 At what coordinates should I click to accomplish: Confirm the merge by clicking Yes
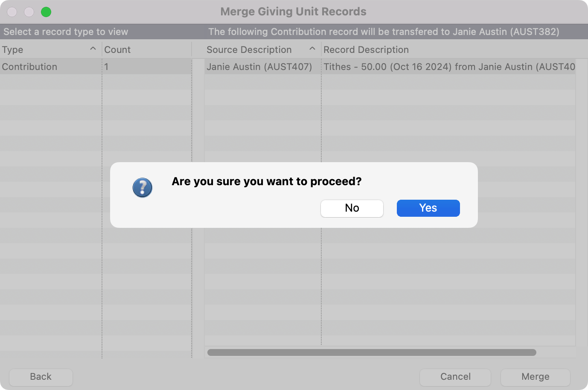[428, 208]
